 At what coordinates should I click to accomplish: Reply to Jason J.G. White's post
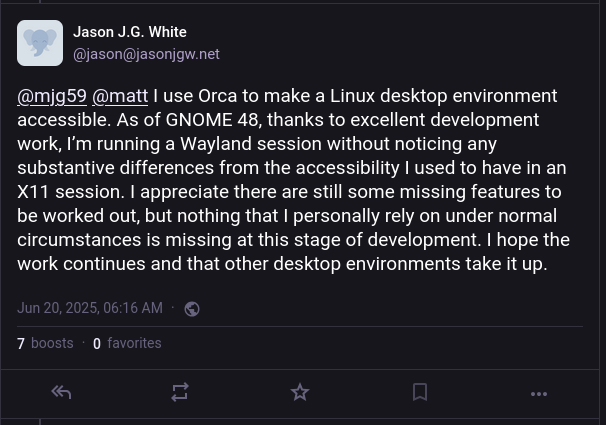coord(61,393)
